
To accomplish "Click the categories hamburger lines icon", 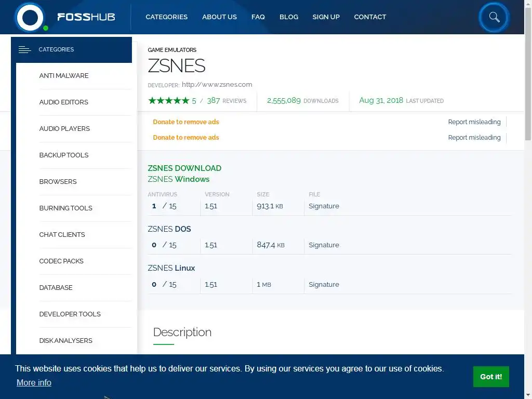I will (x=24, y=49).
